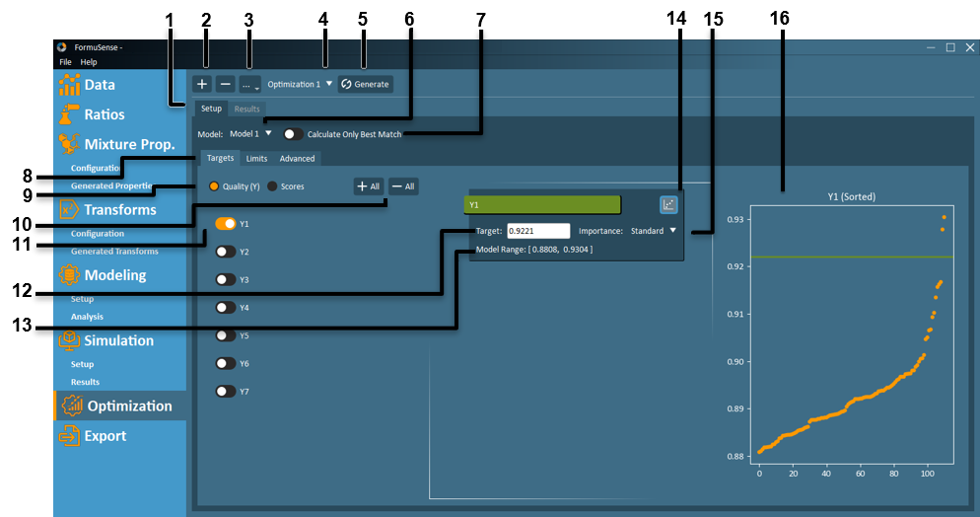The width and height of the screenshot is (980, 517).
Task: Open the ellipsis more-options button
Action: pos(250,84)
